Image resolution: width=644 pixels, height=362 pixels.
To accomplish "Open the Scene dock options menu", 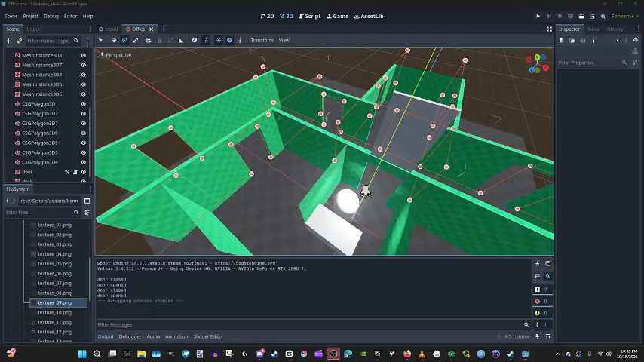I will 90,29.
